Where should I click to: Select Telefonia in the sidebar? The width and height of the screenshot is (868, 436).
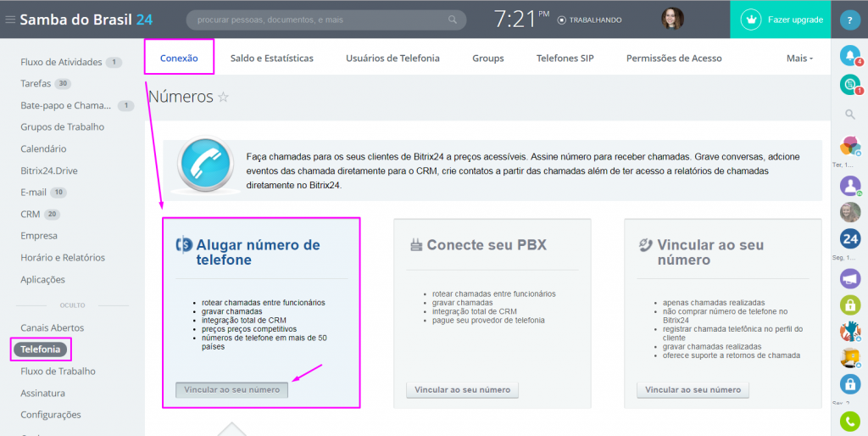[x=41, y=349]
